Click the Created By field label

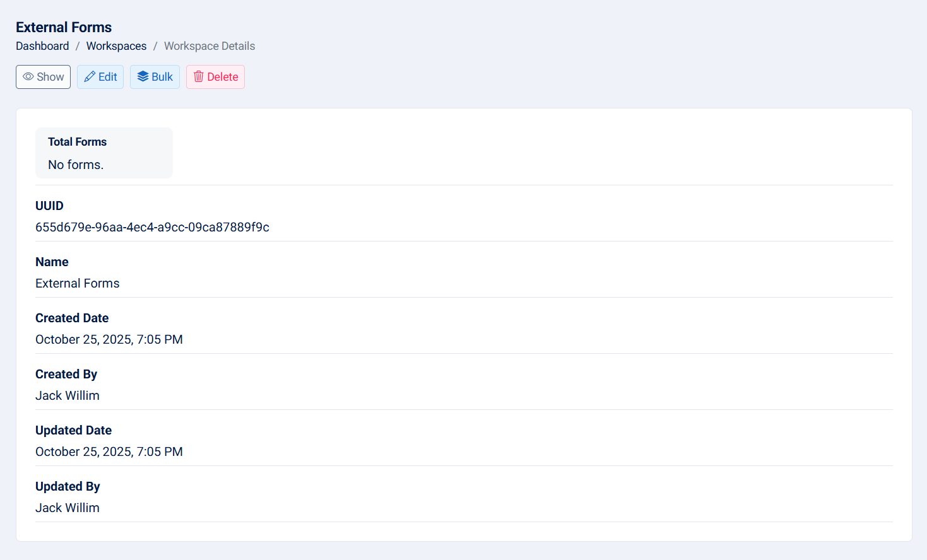click(x=66, y=374)
